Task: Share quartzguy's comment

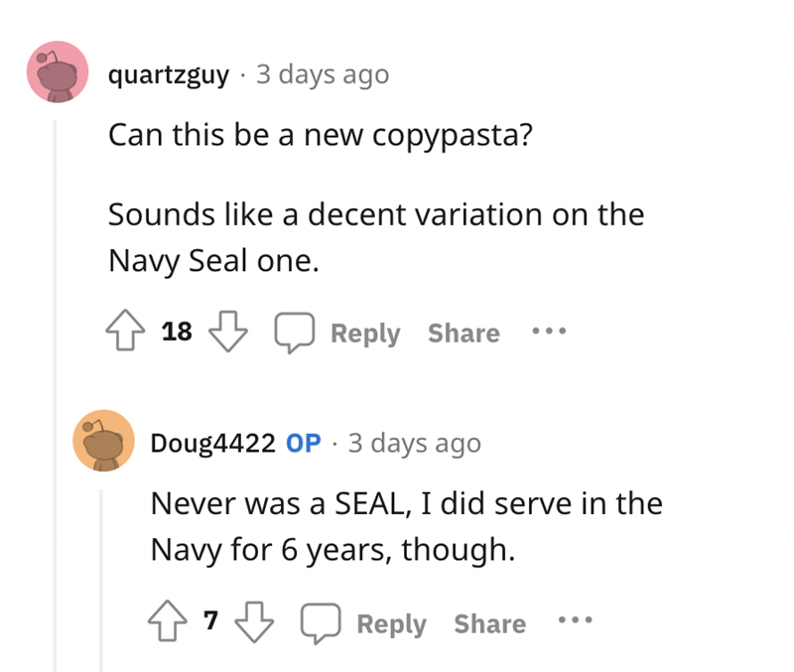Action: 463,334
